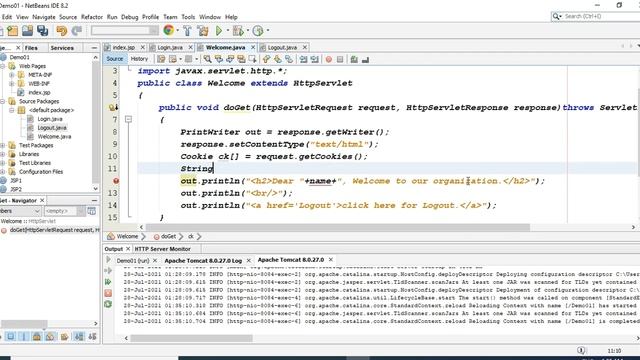Switch to Logout.java editor tab

(x=282, y=47)
